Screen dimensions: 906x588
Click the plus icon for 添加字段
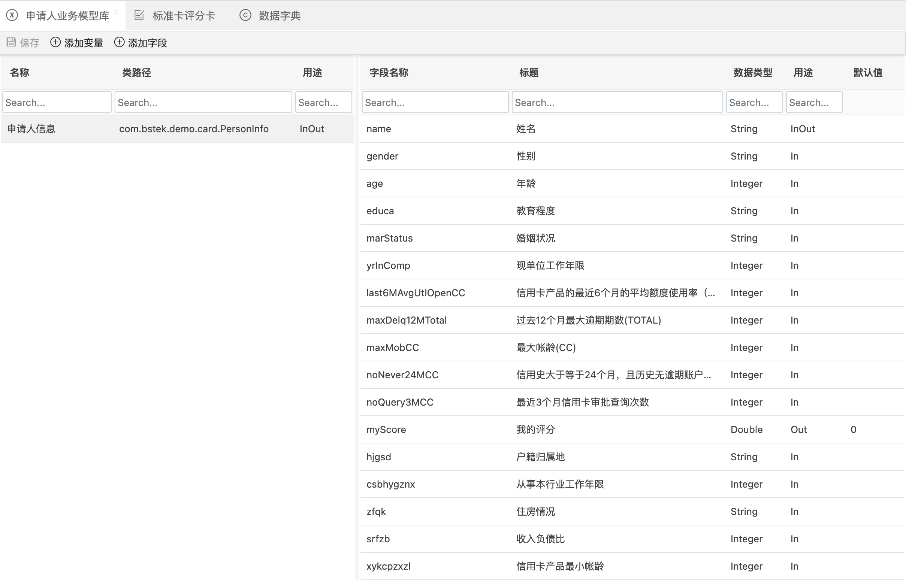coord(119,42)
